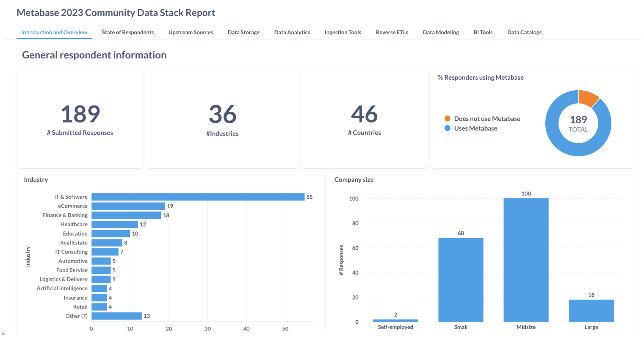Go to the Data Analytics tab
The height and width of the screenshot is (339, 644).
pos(292,32)
